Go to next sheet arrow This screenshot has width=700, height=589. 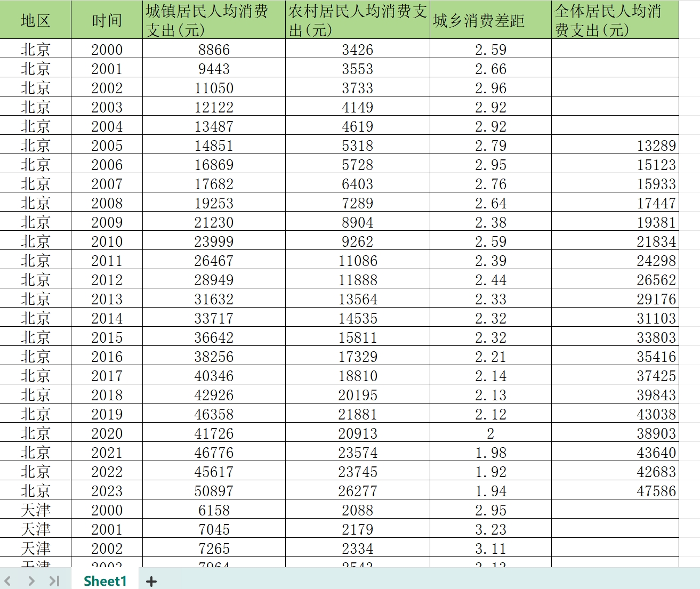31,581
